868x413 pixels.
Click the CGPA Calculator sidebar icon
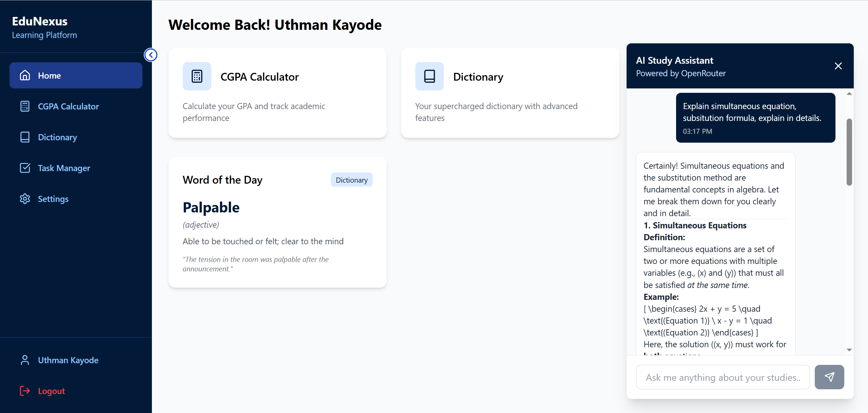coord(25,106)
